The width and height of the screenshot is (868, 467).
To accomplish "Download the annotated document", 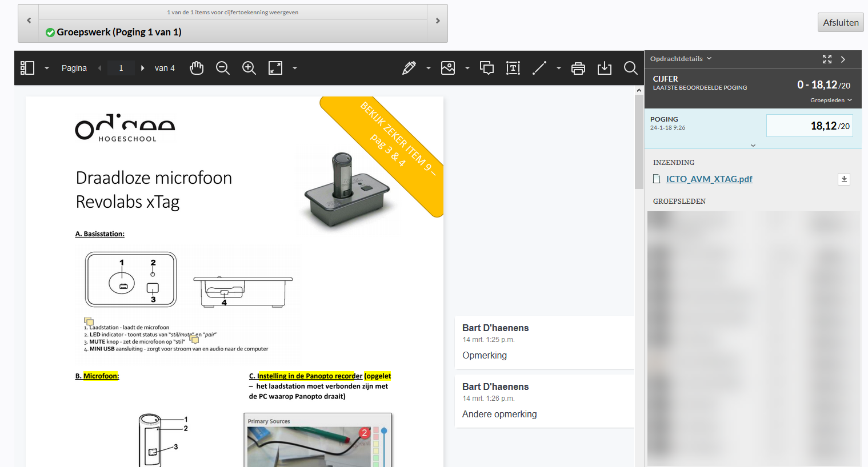I will tap(605, 68).
